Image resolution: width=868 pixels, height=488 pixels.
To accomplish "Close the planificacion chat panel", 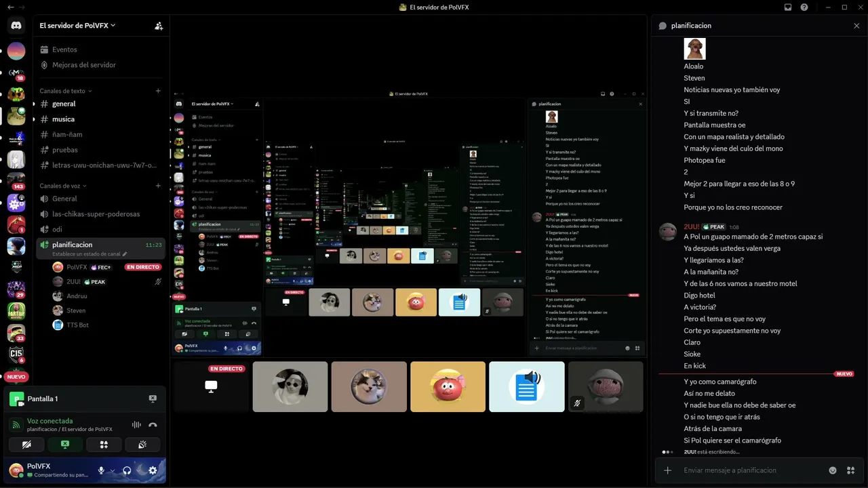I will [x=856, y=26].
